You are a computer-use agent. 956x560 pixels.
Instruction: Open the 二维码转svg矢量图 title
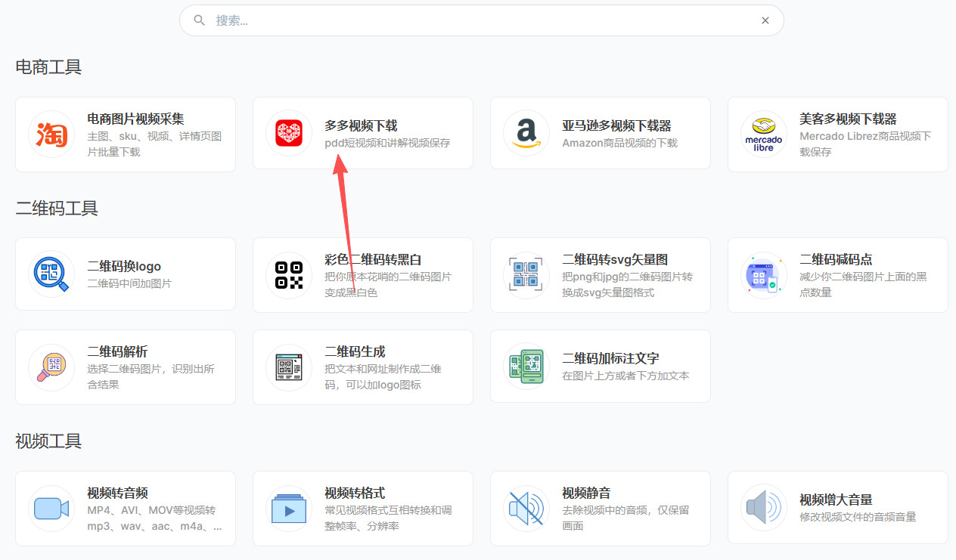tap(616, 259)
